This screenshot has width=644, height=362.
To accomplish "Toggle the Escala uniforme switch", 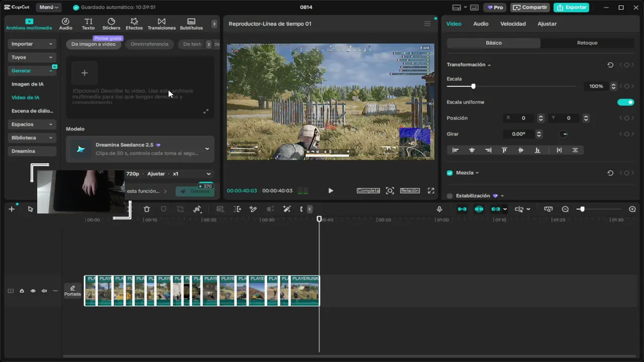I will (625, 102).
